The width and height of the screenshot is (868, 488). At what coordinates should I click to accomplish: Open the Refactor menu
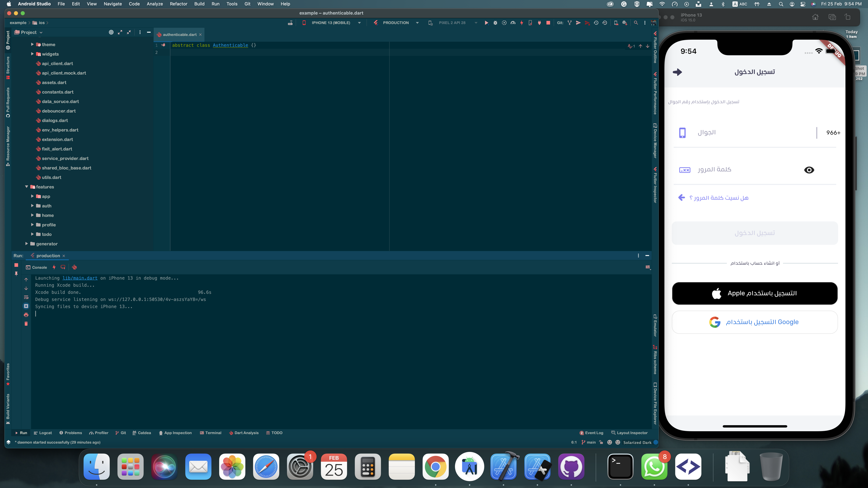pos(178,4)
